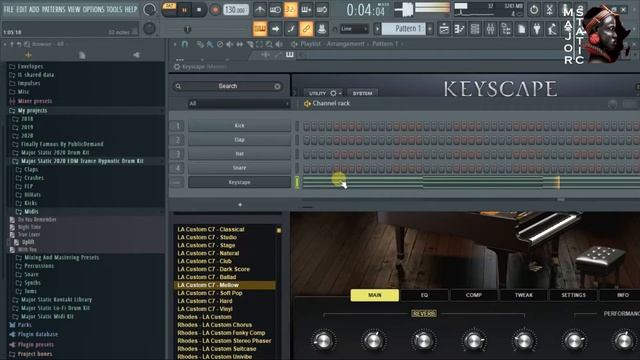640x360 pixels.
Task: Toggle the overdub blend recording icon
Action: [306, 10]
